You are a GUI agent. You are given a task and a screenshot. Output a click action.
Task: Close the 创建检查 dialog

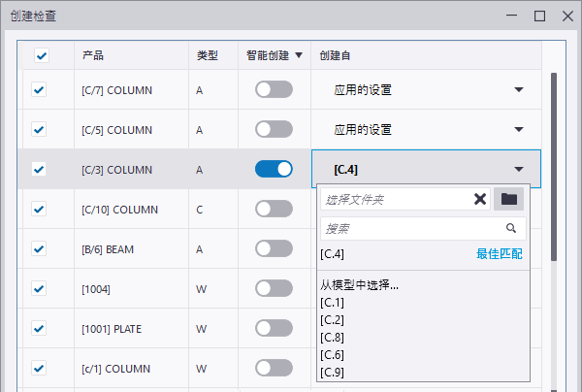tap(567, 16)
